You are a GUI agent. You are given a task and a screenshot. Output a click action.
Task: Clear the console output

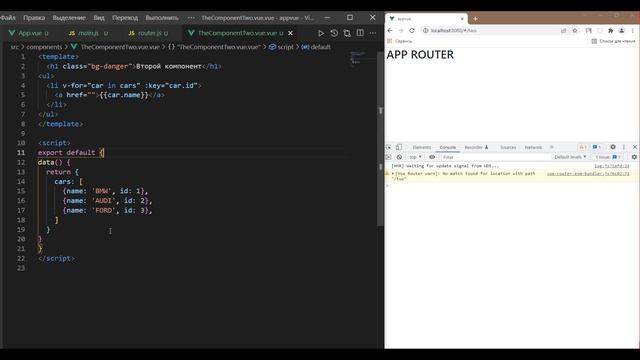(x=399, y=157)
